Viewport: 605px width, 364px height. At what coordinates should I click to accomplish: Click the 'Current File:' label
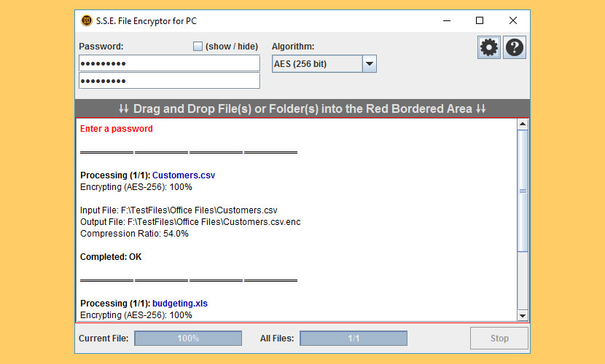coord(104,339)
